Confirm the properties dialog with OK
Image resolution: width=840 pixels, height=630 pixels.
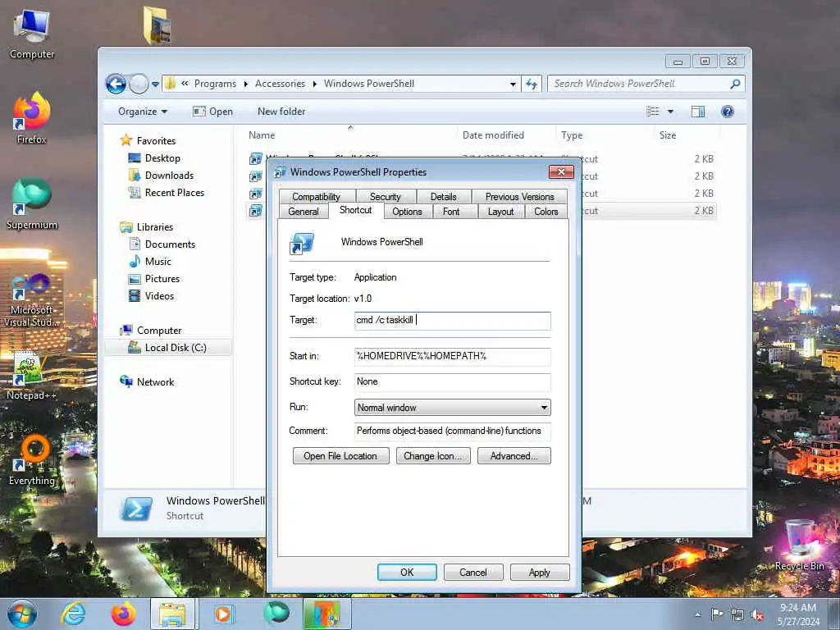(x=407, y=572)
